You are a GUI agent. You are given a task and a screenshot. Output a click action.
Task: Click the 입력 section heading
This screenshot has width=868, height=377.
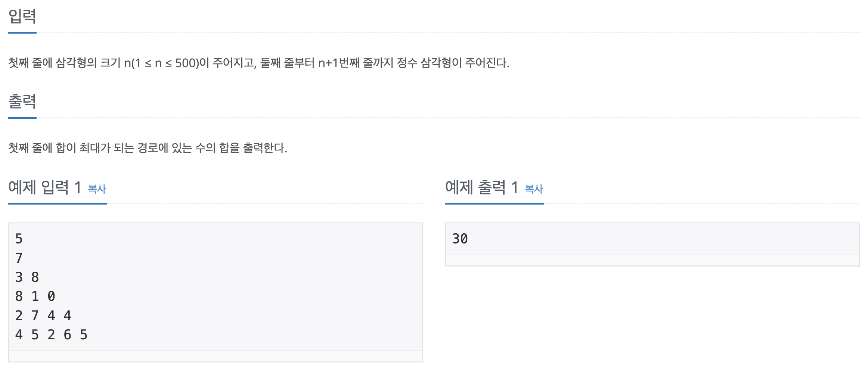(x=22, y=16)
